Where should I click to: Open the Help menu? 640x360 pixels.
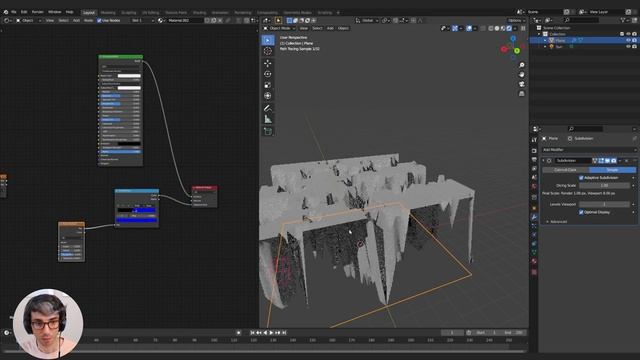(70, 12)
